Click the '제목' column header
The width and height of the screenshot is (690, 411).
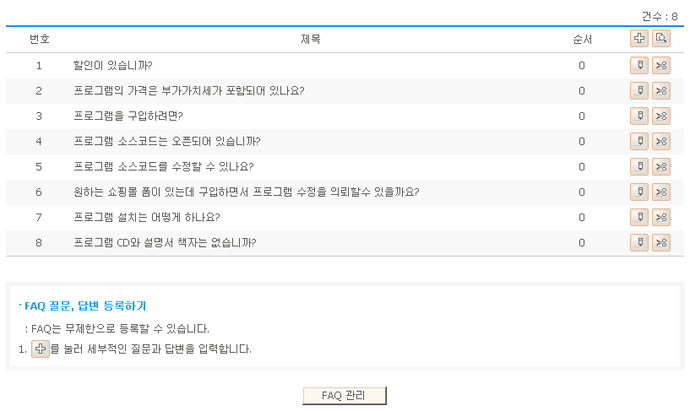pyautogui.click(x=311, y=39)
